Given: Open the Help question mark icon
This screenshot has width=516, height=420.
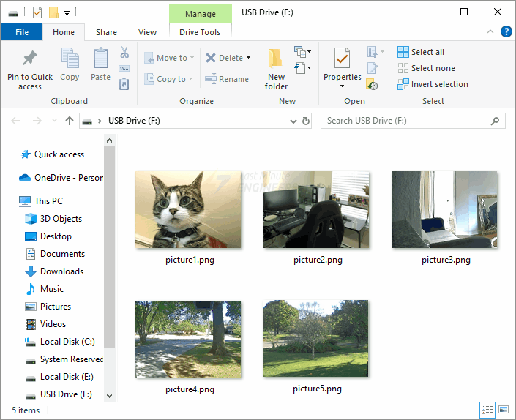Looking at the screenshot, I should tap(506, 31).
